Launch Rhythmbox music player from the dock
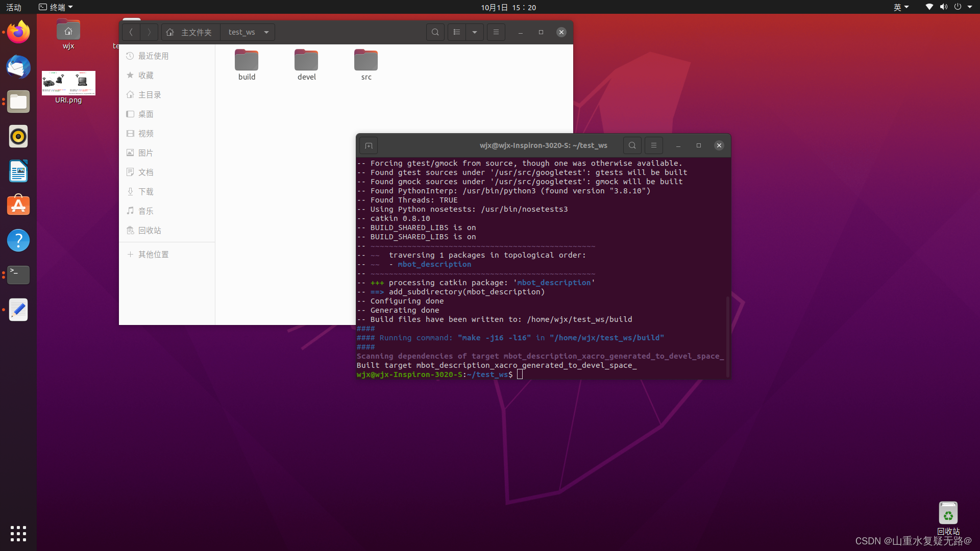This screenshot has width=980, height=551. tap(18, 136)
